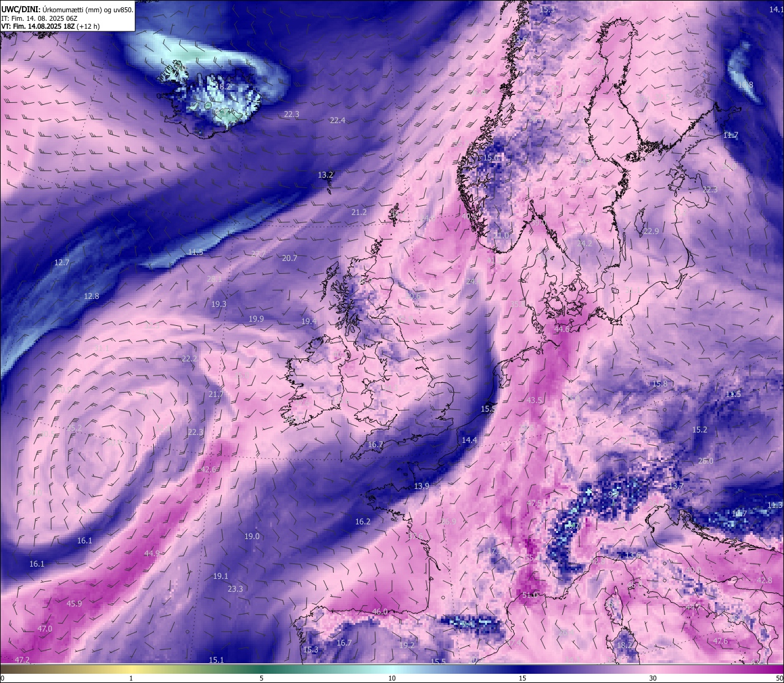Click the 15.1 value near bottom edge
This screenshot has height=683, width=784.
216,660
